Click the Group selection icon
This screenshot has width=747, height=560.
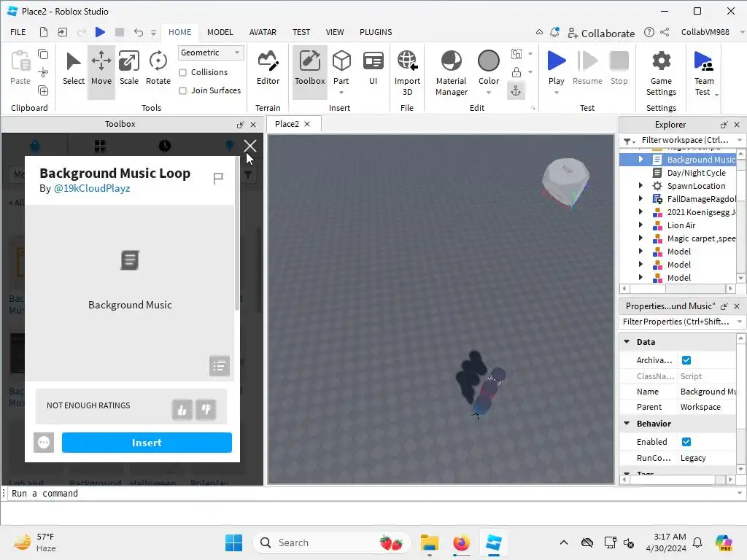tap(516, 54)
